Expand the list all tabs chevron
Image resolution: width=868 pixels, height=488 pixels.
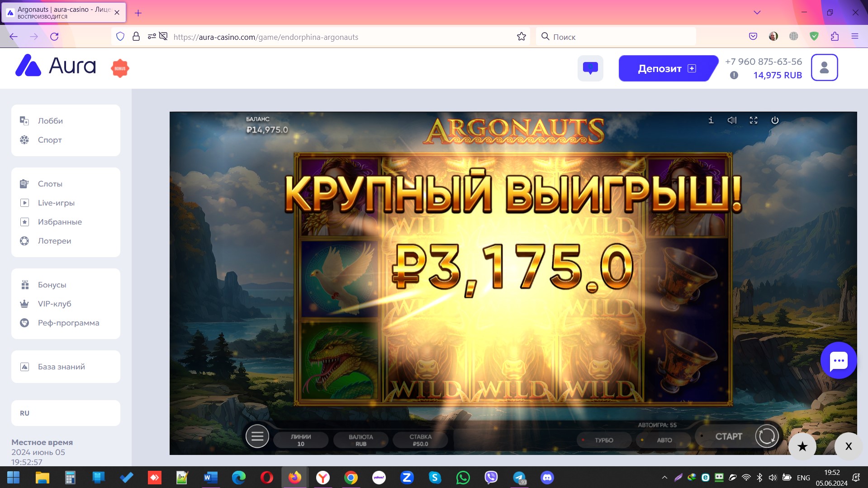pos(757,13)
